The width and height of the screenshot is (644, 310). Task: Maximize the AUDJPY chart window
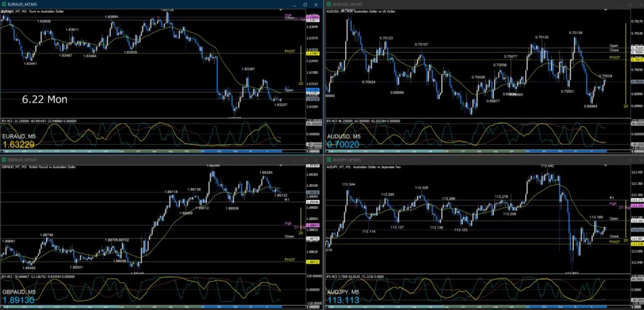click(x=630, y=160)
